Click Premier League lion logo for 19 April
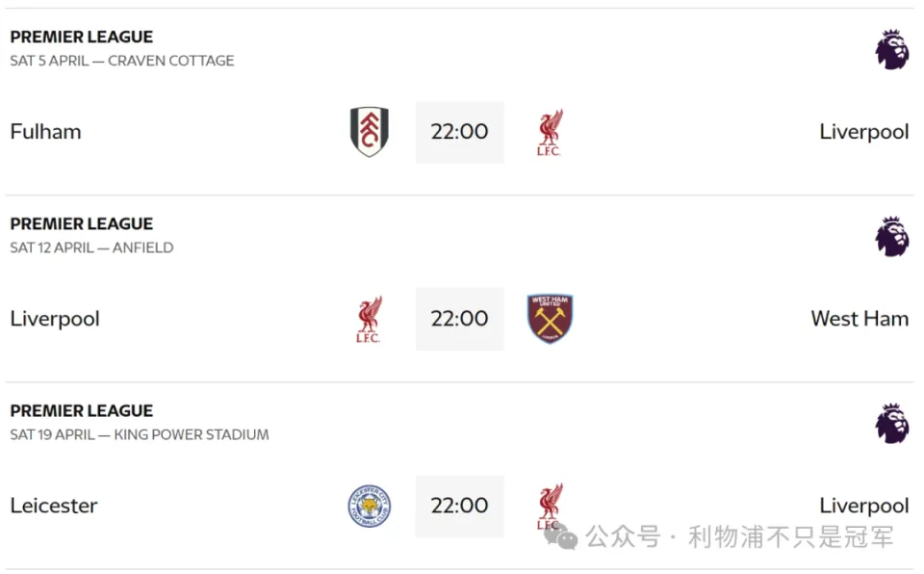924x574 pixels. 891,423
